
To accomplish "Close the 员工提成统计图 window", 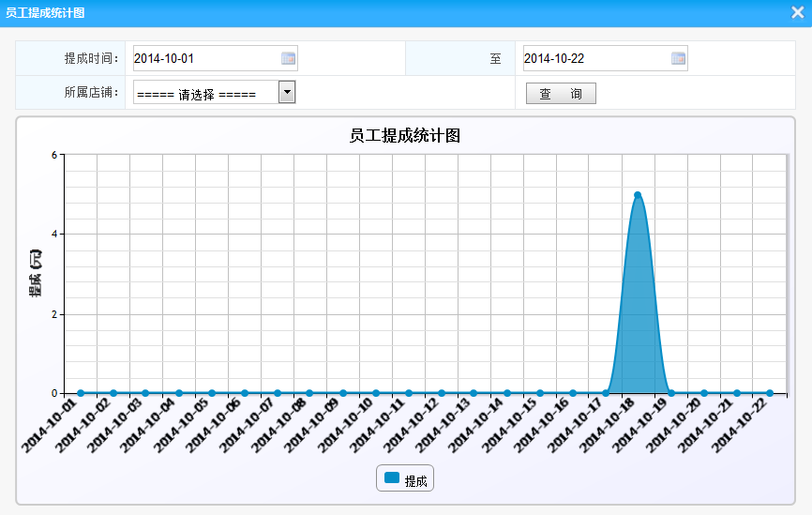I will 798,13.
